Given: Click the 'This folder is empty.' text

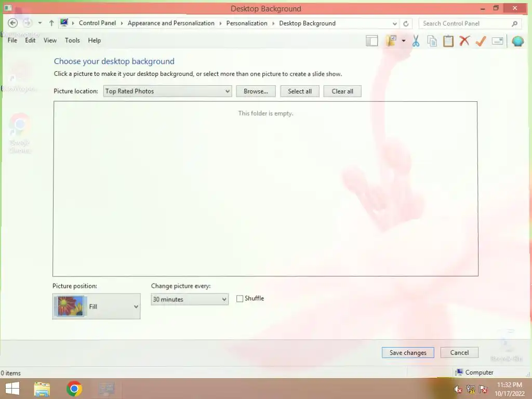Looking at the screenshot, I should tap(265, 113).
